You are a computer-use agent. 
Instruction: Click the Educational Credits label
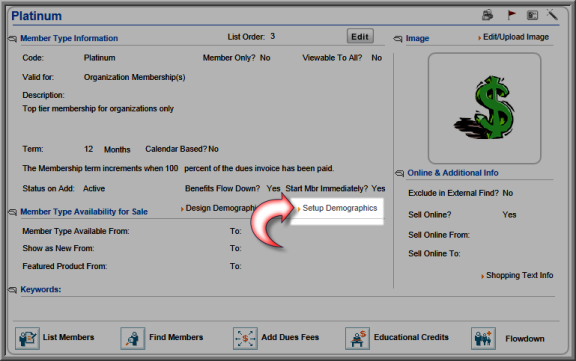[x=411, y=337]
